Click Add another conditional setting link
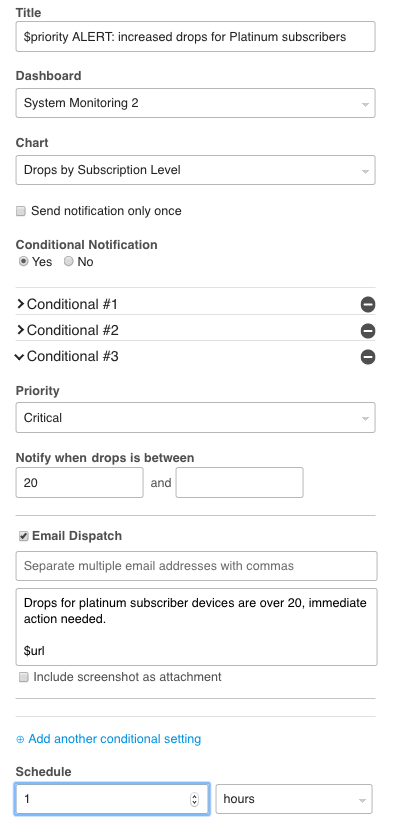Viewport: 420px width, 827px height. [114, 739]
